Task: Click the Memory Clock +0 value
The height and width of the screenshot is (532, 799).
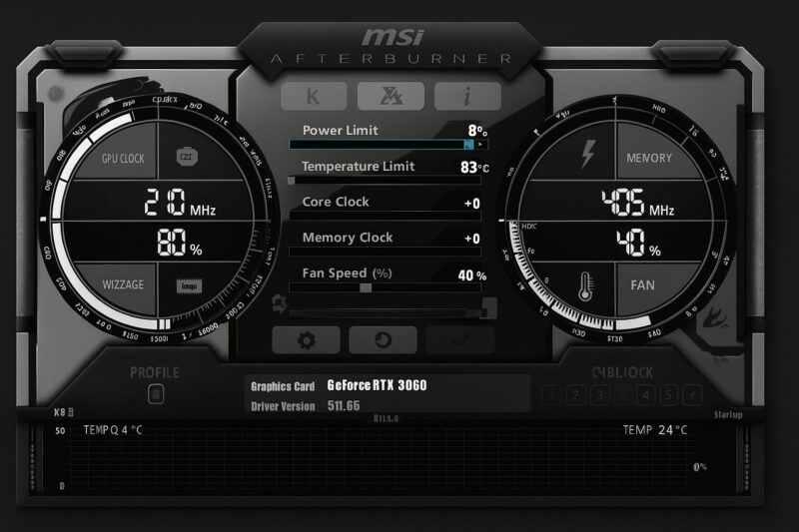Action: 472,239
